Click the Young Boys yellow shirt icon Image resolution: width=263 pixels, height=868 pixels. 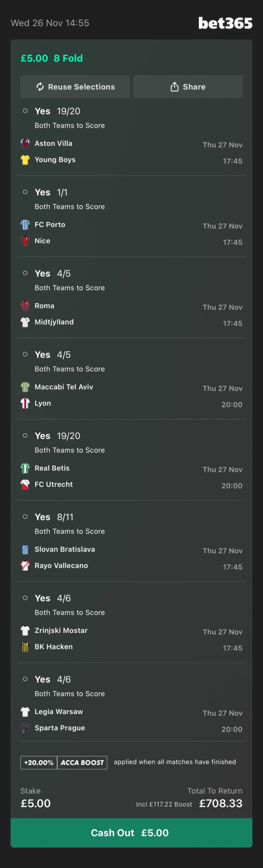click(x=25, y=160)
